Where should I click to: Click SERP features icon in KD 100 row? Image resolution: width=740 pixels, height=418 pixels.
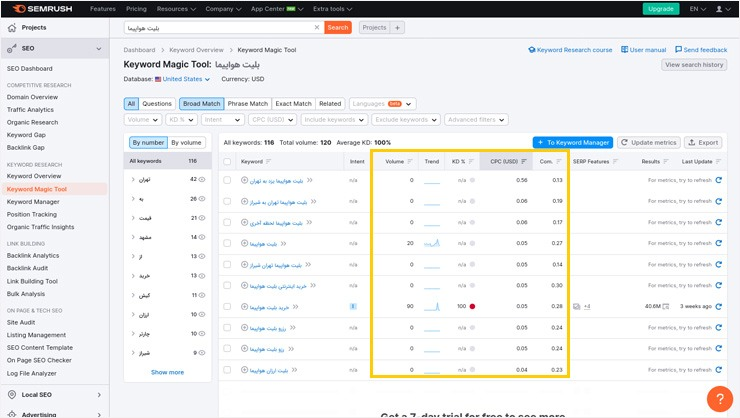tap(576, 307)
